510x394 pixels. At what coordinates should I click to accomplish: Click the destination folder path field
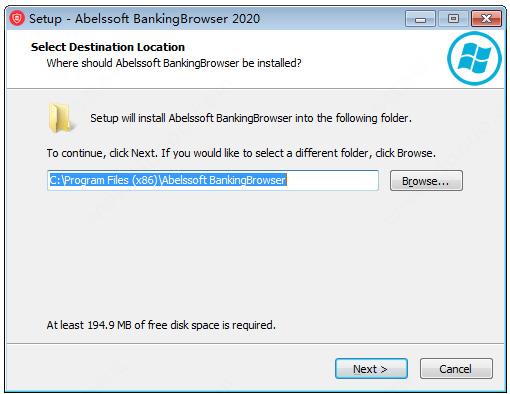pyautogui.click(x=213, y=180)
